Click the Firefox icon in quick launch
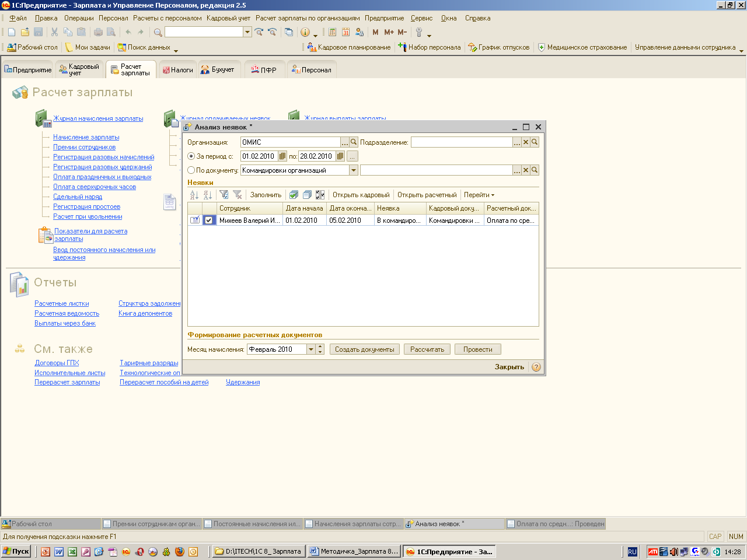Viewport: 747px width, 560px height. click(180, 551)
